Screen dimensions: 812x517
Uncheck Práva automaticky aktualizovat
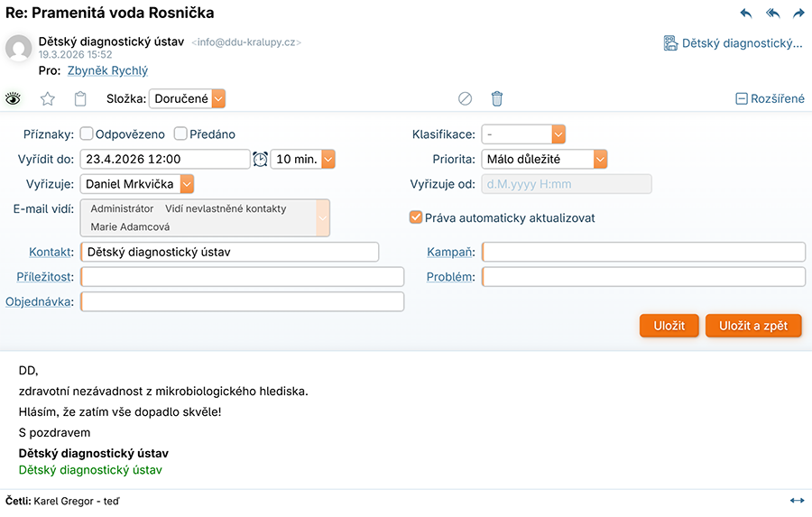point(416,217)
